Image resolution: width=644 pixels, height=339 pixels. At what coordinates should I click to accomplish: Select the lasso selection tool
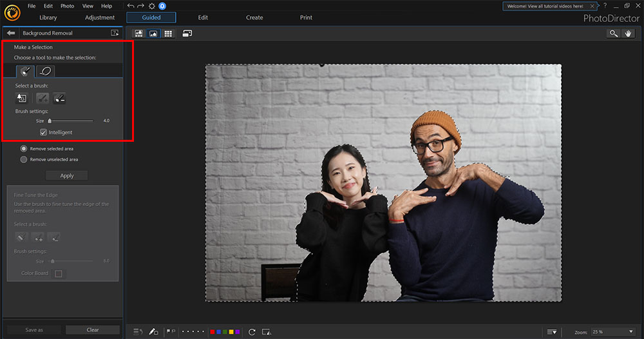tap(46, 71)
